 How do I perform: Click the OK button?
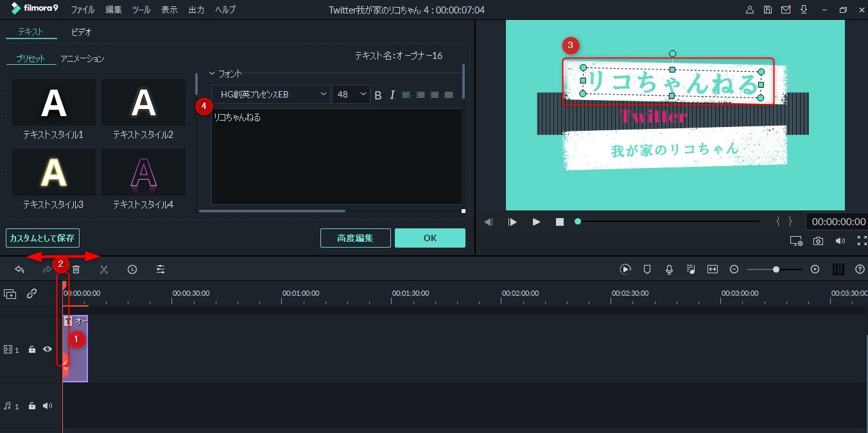pos(430,238)
